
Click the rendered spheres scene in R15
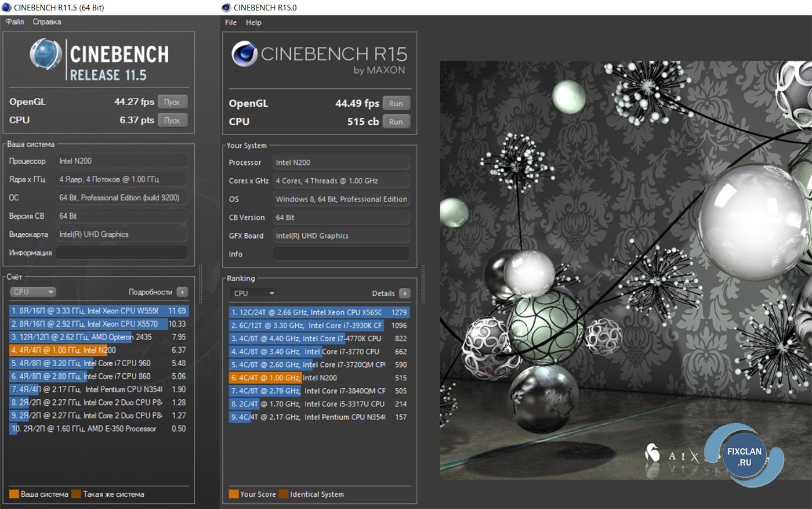(x=626, y=270)
